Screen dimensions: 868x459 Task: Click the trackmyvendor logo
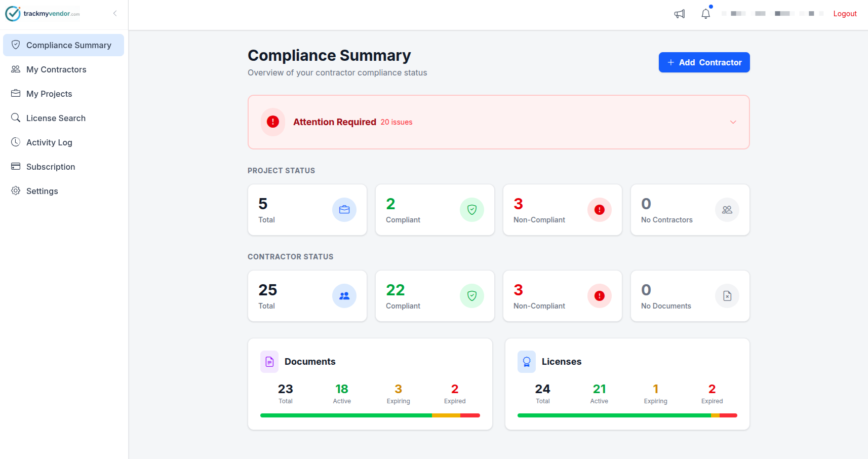tap(43, 13)
